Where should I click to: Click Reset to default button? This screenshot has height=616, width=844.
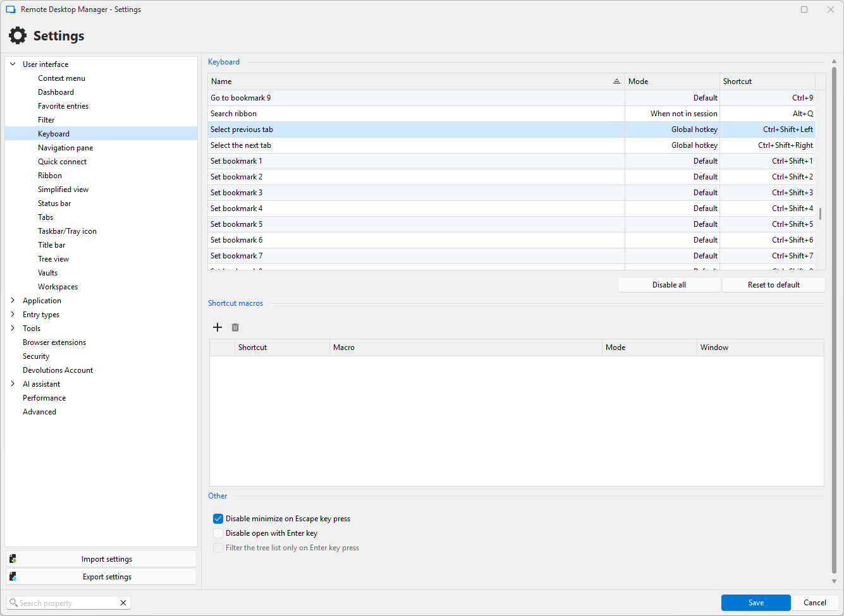pyautogui.click(x=774, y=285)
